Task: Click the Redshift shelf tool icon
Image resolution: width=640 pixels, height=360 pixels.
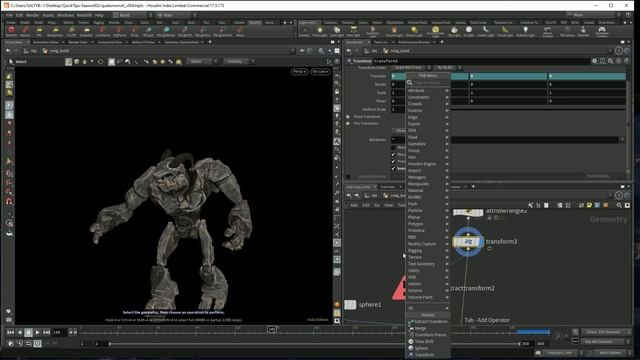Action: [11, 31]
